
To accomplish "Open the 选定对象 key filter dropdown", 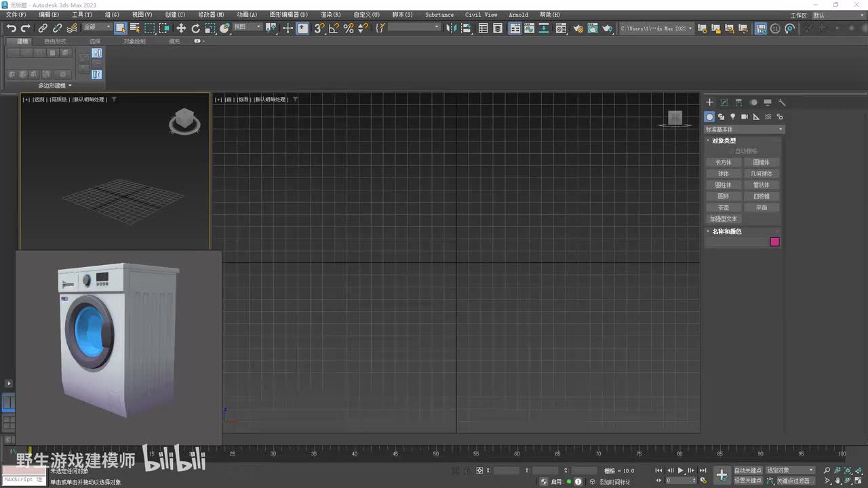I will [x=790, y=470].
